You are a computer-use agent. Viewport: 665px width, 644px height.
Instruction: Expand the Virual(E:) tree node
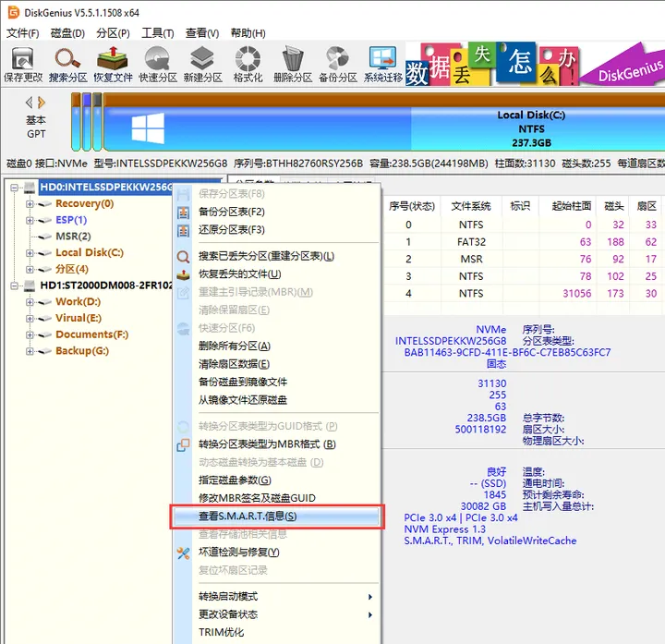[30, 318]
